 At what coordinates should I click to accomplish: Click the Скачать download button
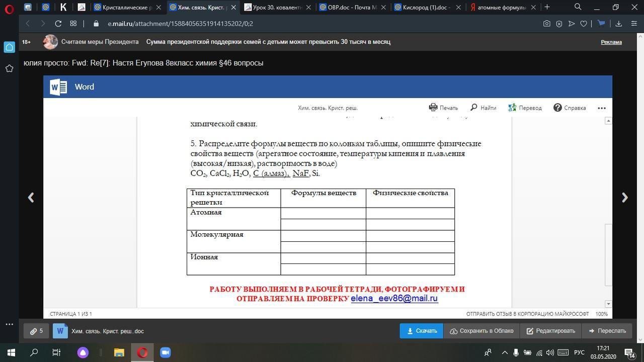[x=422, y=331]
